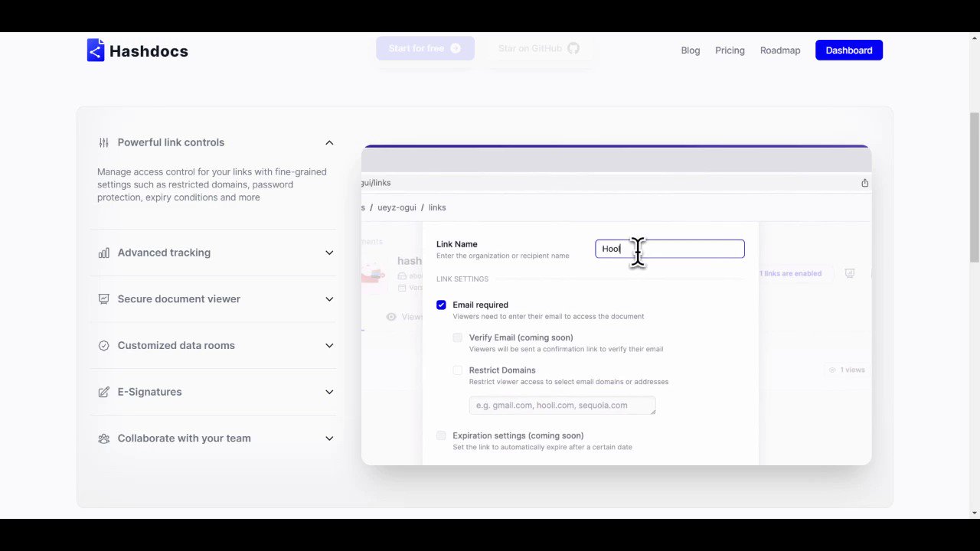Click the eye icon beside Views
The height and width of the screenshot is (551, 980).
[390, 316]
